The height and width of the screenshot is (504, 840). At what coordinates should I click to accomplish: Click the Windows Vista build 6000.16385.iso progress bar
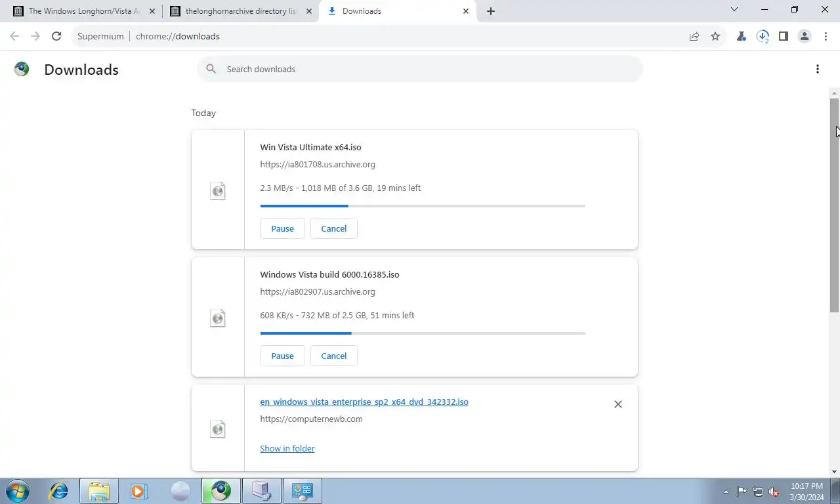(x=423, y=333)
